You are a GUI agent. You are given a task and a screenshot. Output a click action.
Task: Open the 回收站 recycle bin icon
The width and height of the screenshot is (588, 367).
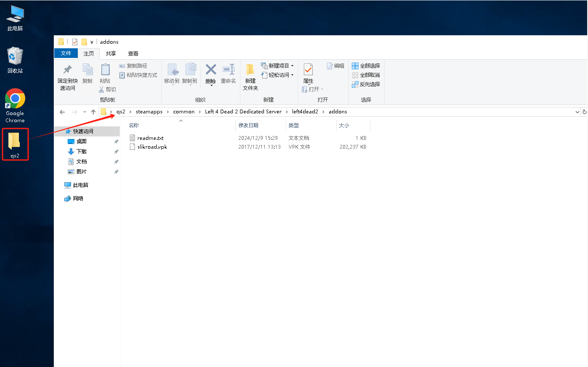click(x=15, y=60)
